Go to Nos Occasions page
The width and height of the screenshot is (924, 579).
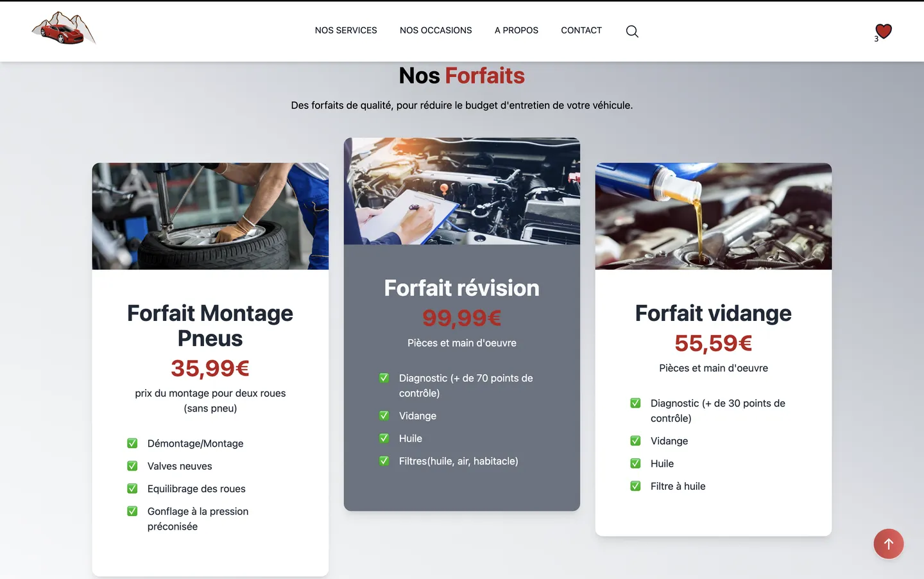[436, 30]
